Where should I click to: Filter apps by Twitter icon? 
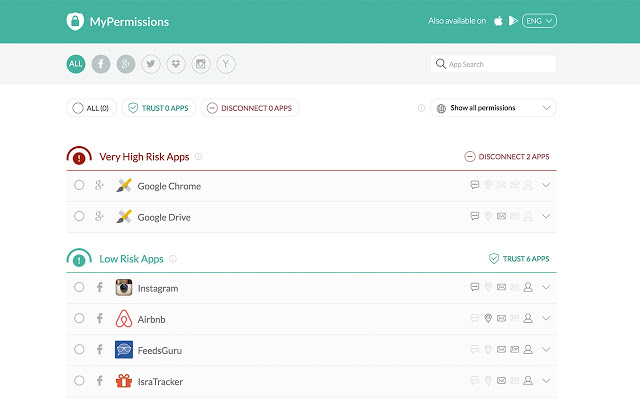(151, 64)
